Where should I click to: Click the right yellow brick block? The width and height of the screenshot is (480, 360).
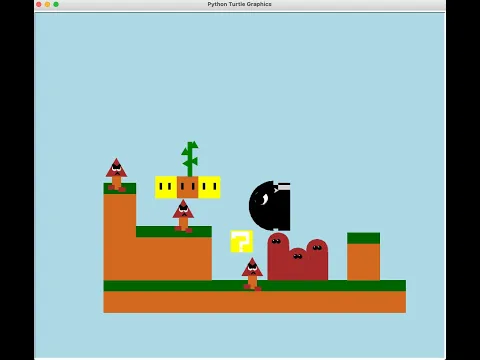point(209,187)
